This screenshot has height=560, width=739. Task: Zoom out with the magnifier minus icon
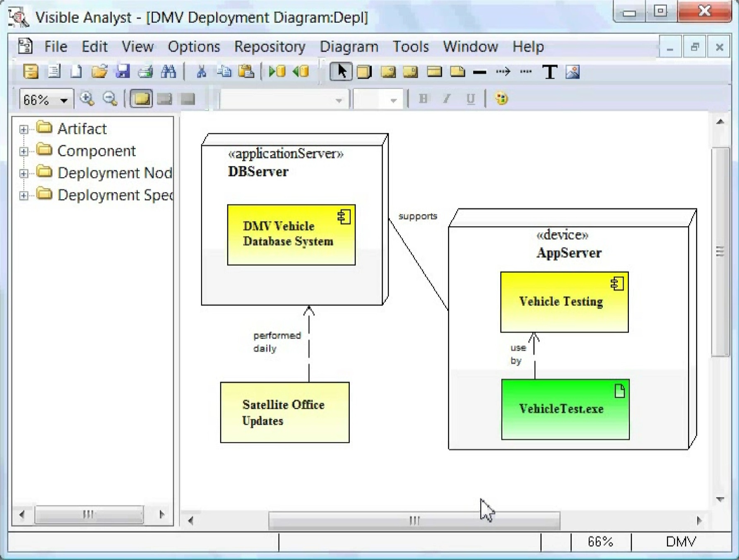click(x=110, y=99)
